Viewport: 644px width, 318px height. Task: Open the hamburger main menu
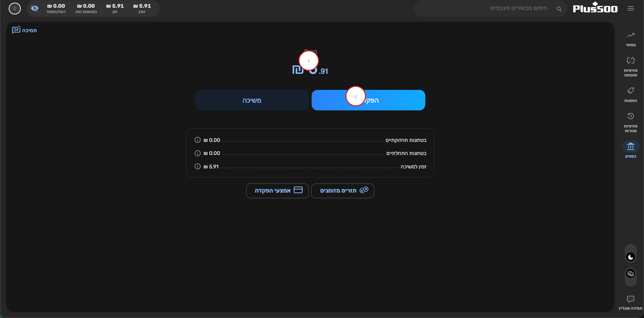click(x=631, y=8)
